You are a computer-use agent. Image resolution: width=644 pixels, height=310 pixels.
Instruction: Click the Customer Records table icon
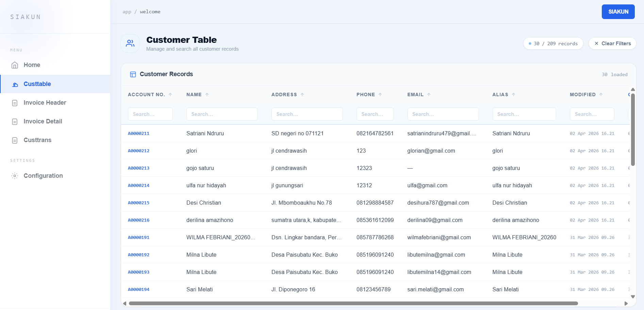(x=133, y=74)
